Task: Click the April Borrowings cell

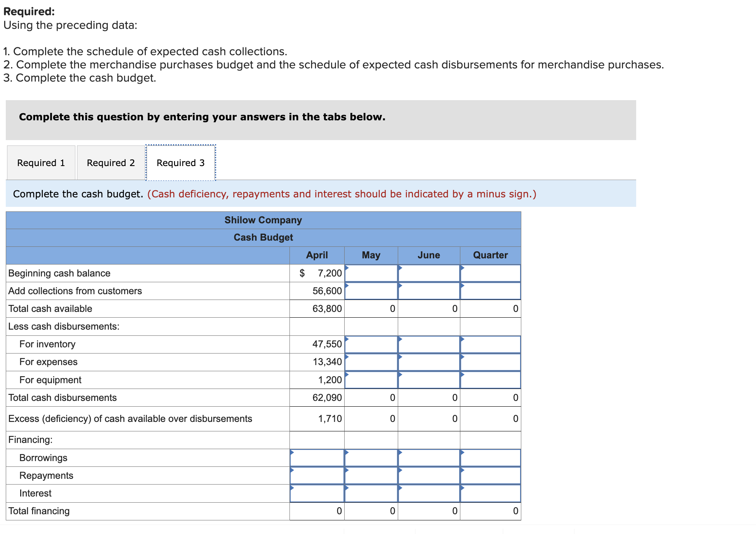Action: point(317,457)
